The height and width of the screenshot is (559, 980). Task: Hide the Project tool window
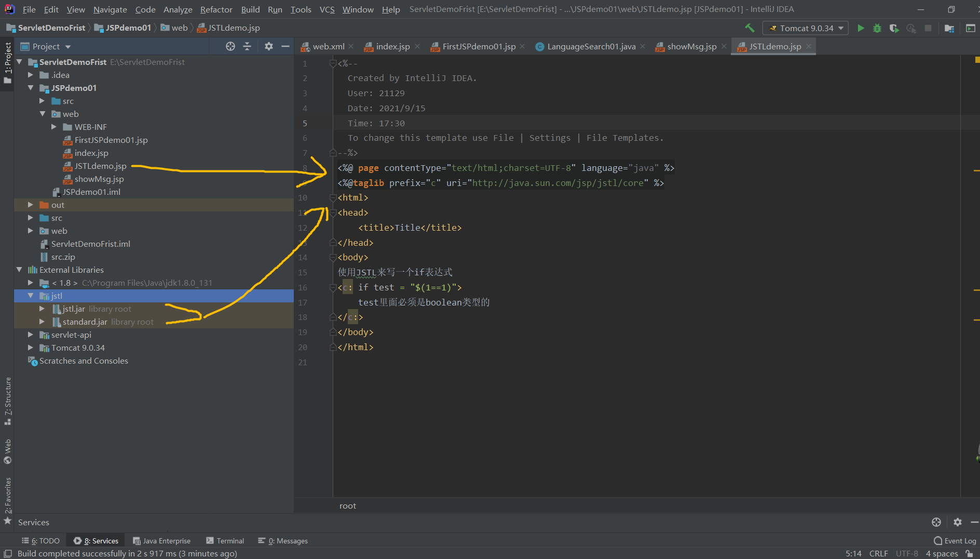pyautogui.click(x=285, y=46)
